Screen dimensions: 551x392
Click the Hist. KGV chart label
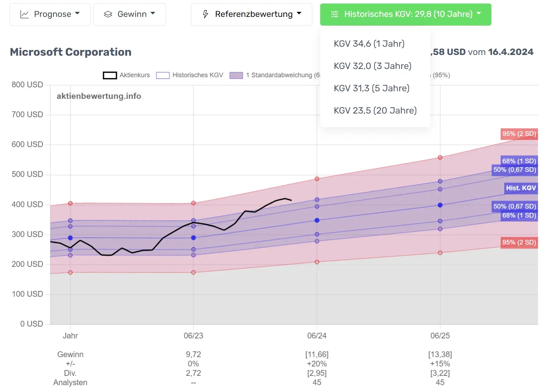[x=521, y=188]
